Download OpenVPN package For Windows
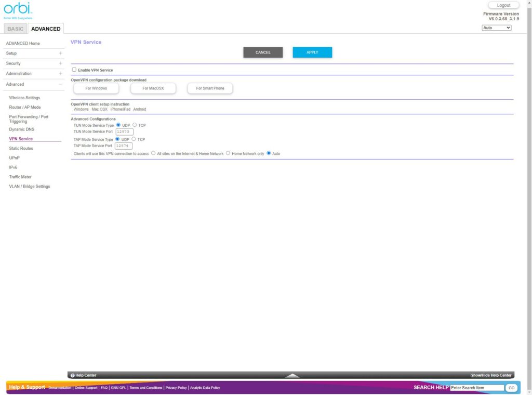Image resolution: width=532 pixels, height=395 pixels. pyautogui.click(x=96, y=88)
